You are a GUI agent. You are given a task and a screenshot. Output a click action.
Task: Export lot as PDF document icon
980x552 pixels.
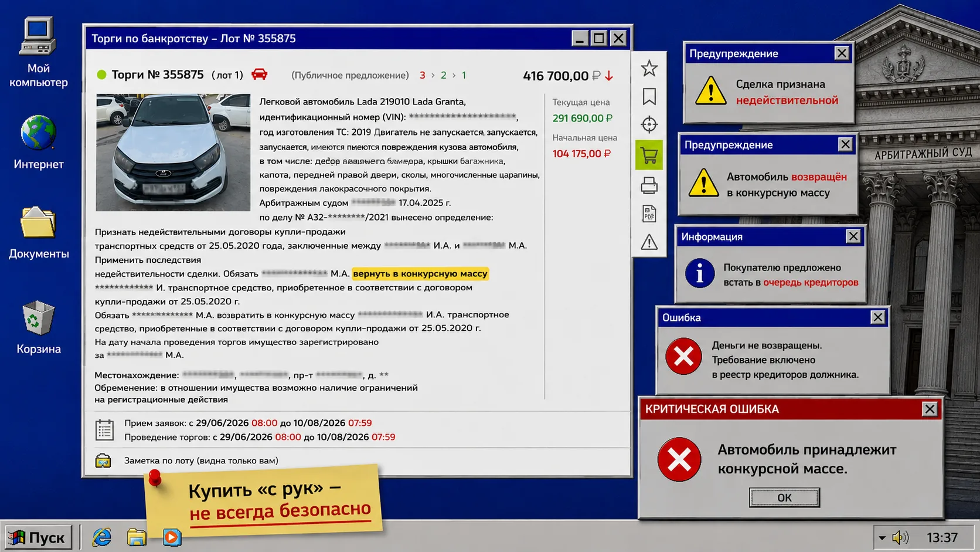tap(649, 214)
